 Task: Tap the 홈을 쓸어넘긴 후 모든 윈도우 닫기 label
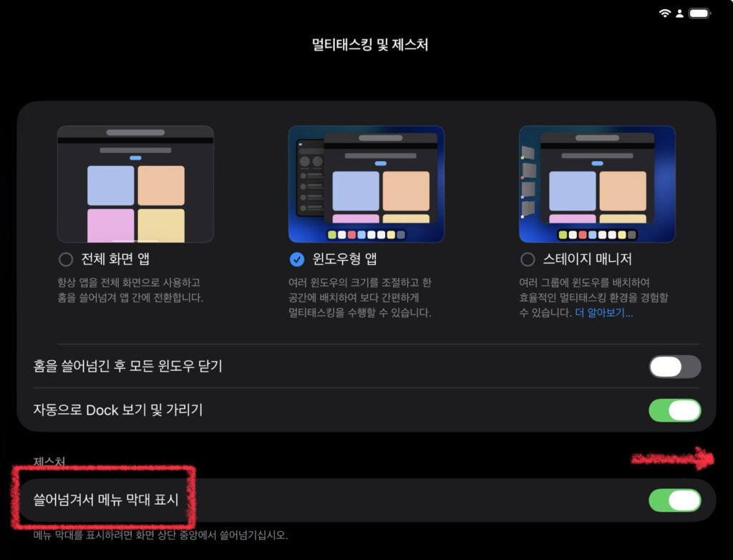tap(127, 366)
